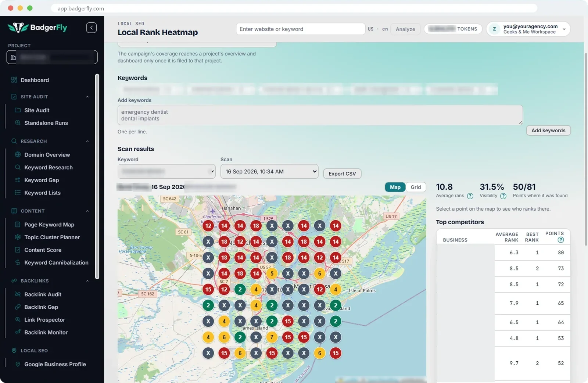Click the Tokens balance pill

coord(453,29)
